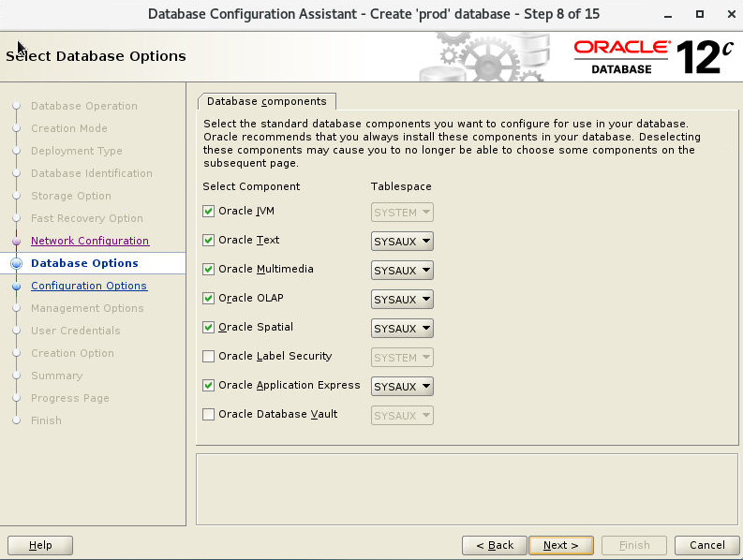Click the disabled Label Security SYSTEM dropdown
The image size is (743, 560).
point(402,357)
